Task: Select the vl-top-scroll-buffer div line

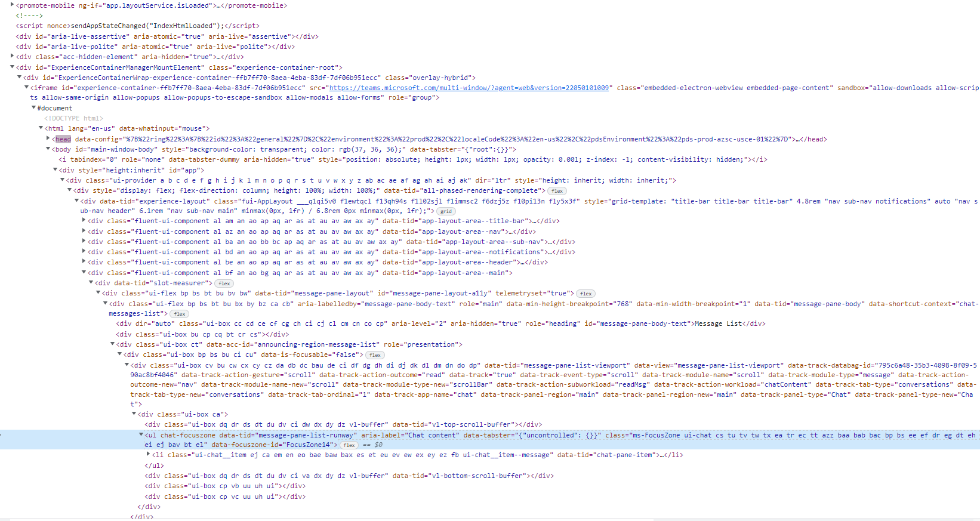Action: (343, 424)
